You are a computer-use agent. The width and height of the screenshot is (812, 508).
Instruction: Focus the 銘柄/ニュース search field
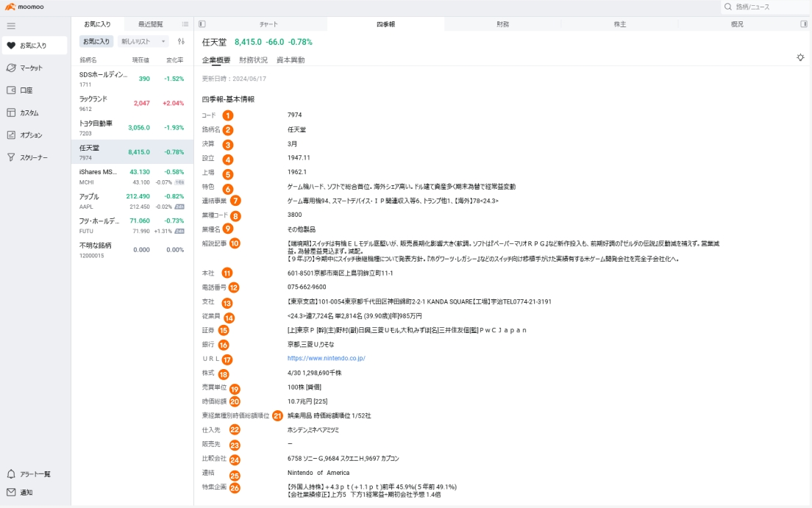tap(766, 7)
